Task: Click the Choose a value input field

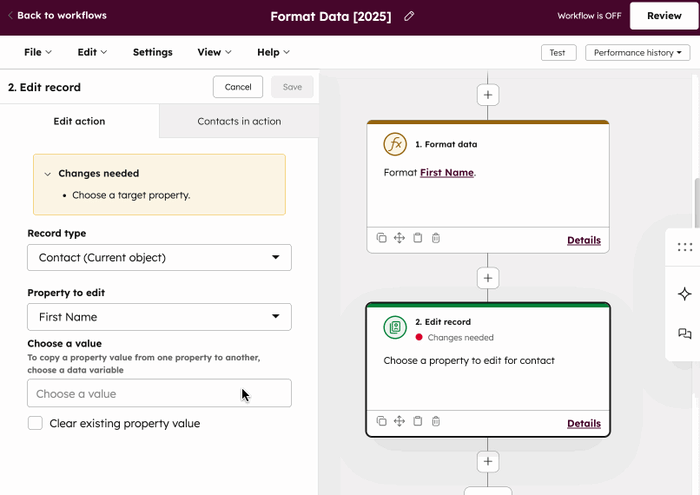Action: 159,393
